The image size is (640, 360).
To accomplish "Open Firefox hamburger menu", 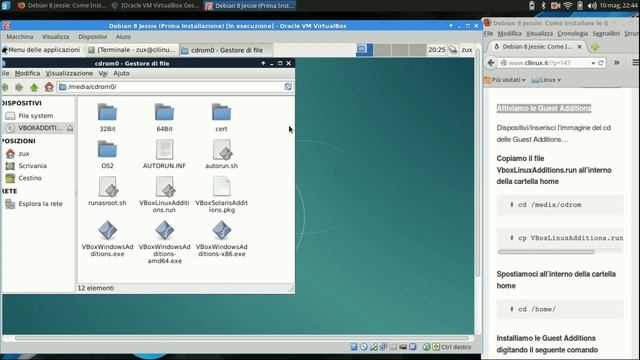I will (x=636, y=63).
